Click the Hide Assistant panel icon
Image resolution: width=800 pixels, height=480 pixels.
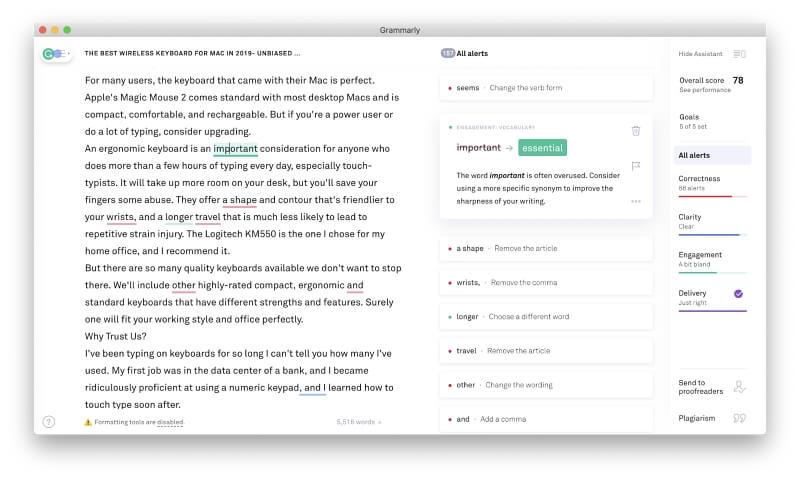pos(739,54)
